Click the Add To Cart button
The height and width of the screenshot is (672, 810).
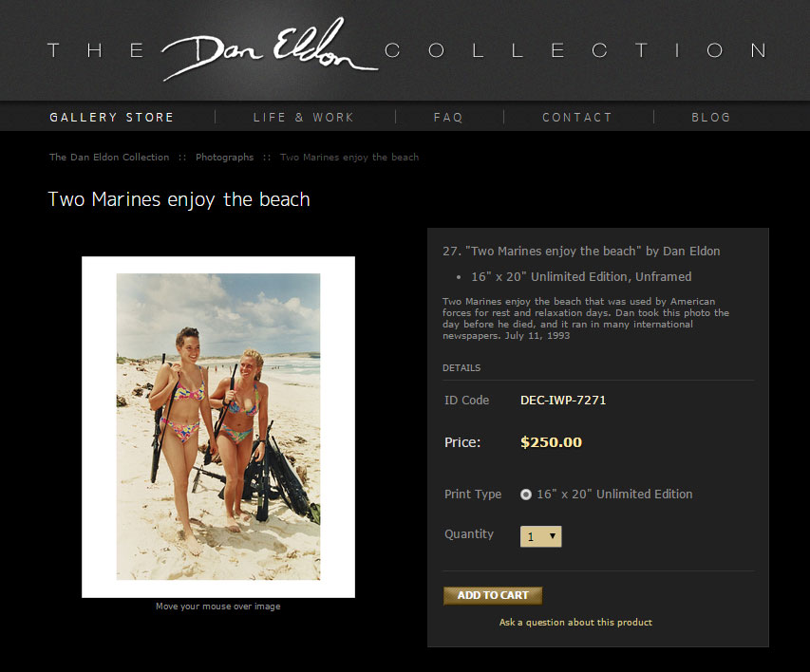click(x=493, y=595)
